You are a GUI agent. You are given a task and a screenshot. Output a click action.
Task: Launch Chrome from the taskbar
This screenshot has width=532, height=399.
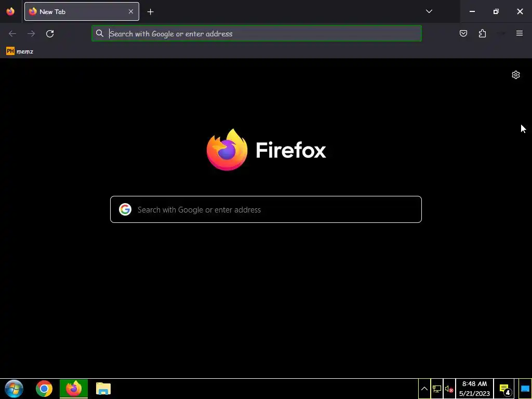[x=44, y=389]
